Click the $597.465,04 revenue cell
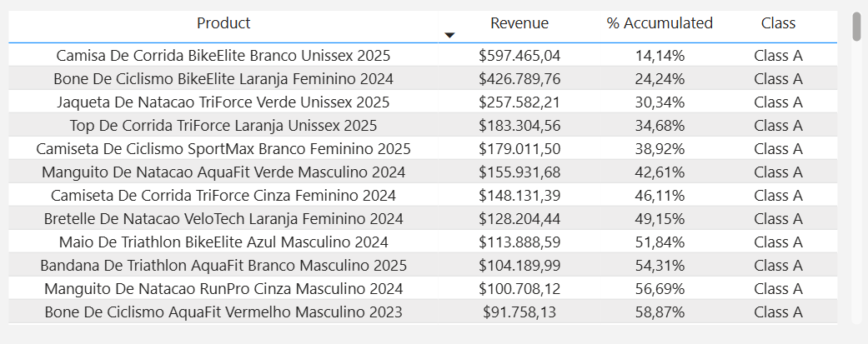The height and width of the screenshot is (344, 868). (519, 56)
